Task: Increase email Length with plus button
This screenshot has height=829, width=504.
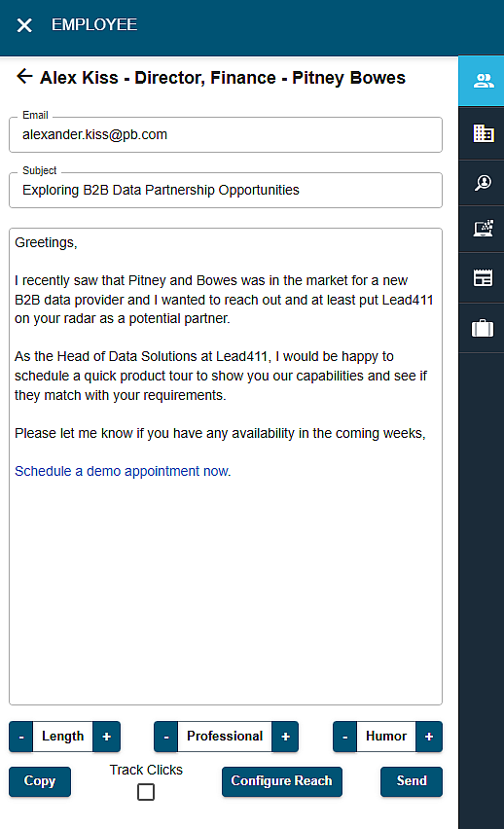Action: (x=106, y=737)
